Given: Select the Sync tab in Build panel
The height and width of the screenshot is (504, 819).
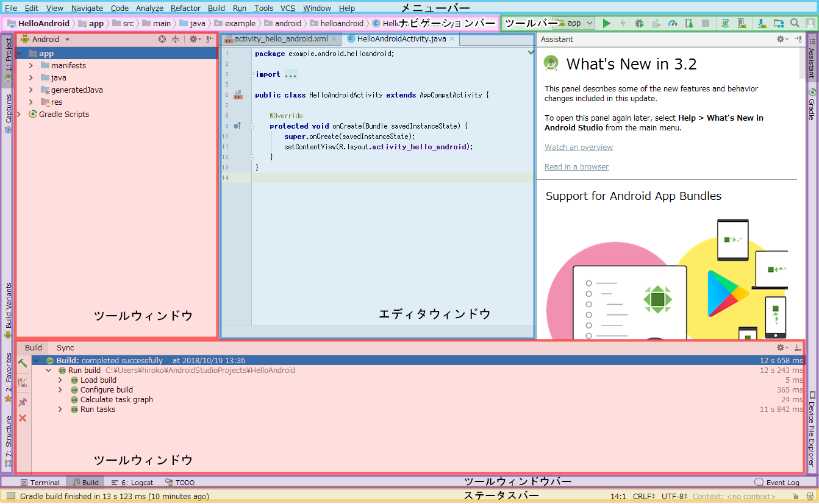Looking at the screenshot, I should pos(65,347).
